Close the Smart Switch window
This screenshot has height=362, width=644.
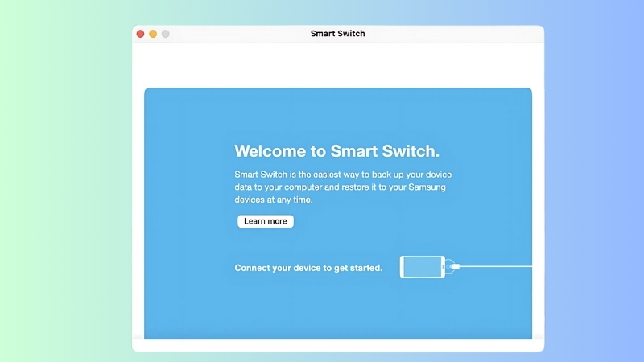140,34
